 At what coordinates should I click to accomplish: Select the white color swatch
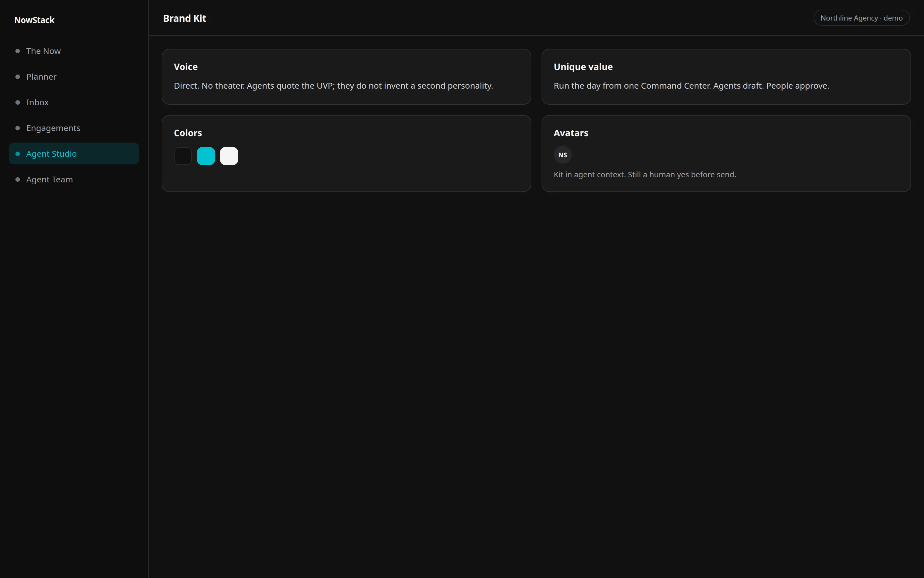(x=229, y=156)
